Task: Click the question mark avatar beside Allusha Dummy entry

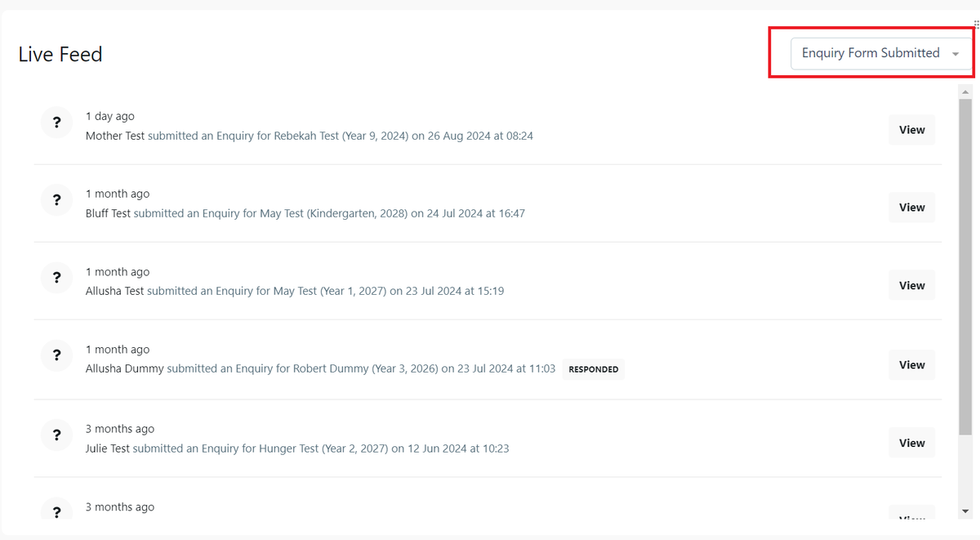Action: tap(56, 355)
